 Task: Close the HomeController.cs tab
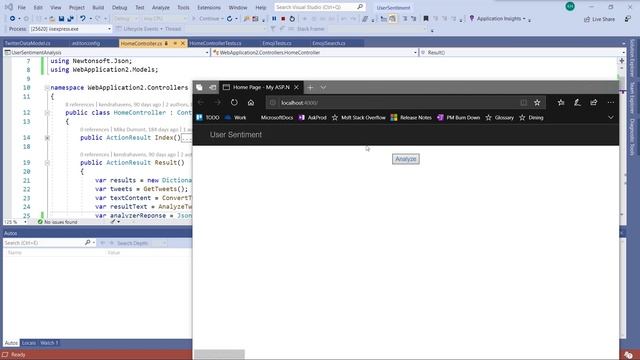click(x=182, y=43)
